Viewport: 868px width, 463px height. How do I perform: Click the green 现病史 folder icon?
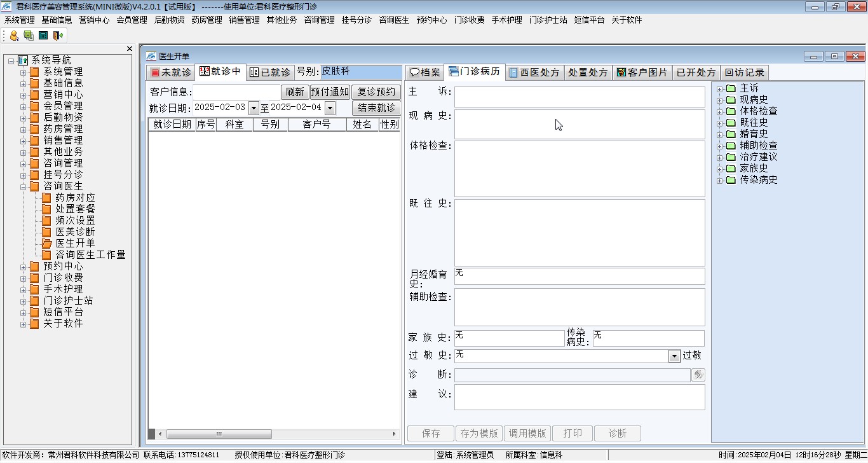[x=731, y=100]
